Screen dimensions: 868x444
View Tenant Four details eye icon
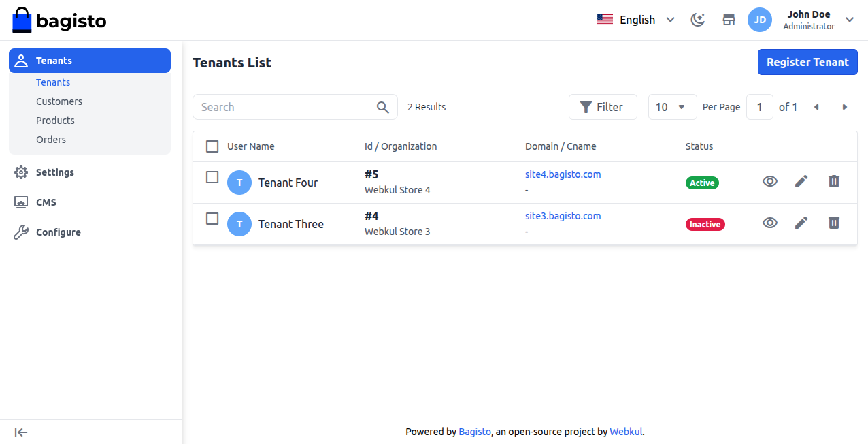pyautogui.click(x=770, y=181)
